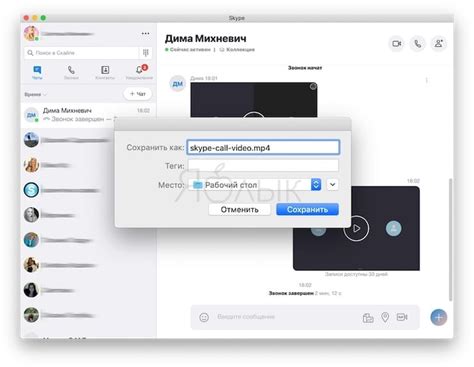Viewport: 474px width, 367px height.
Task: Click the Дима Михневич conversation title
Action: pyautogui.click(x=206, y=39)
